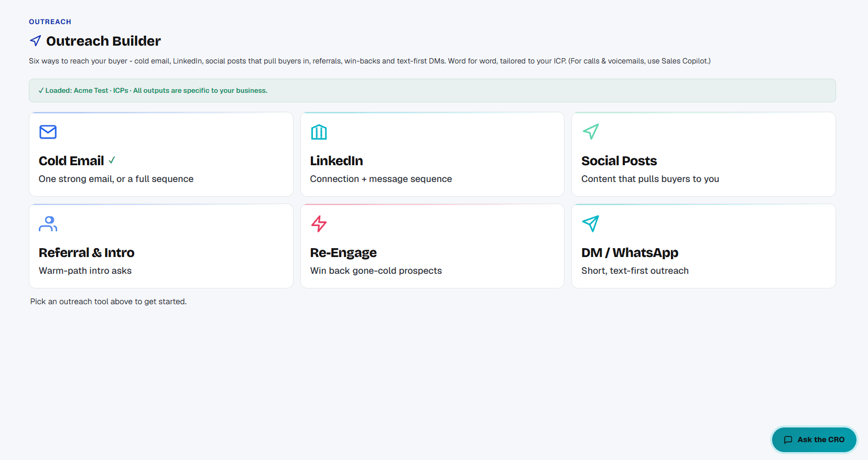Open the Cold Email card title
The width and height of the screenshot is (868, 460).
pyautogui.click(x=71, y=161)
